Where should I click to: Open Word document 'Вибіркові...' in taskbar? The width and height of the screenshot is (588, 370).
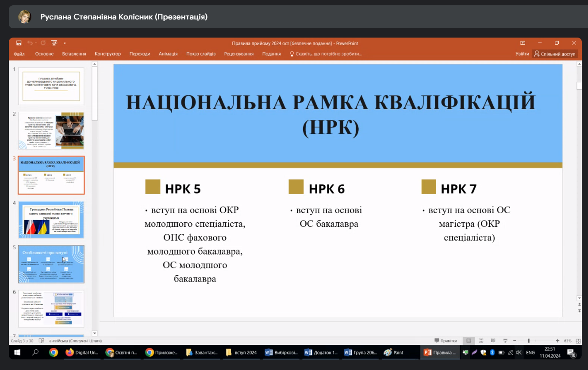(282, 352)
